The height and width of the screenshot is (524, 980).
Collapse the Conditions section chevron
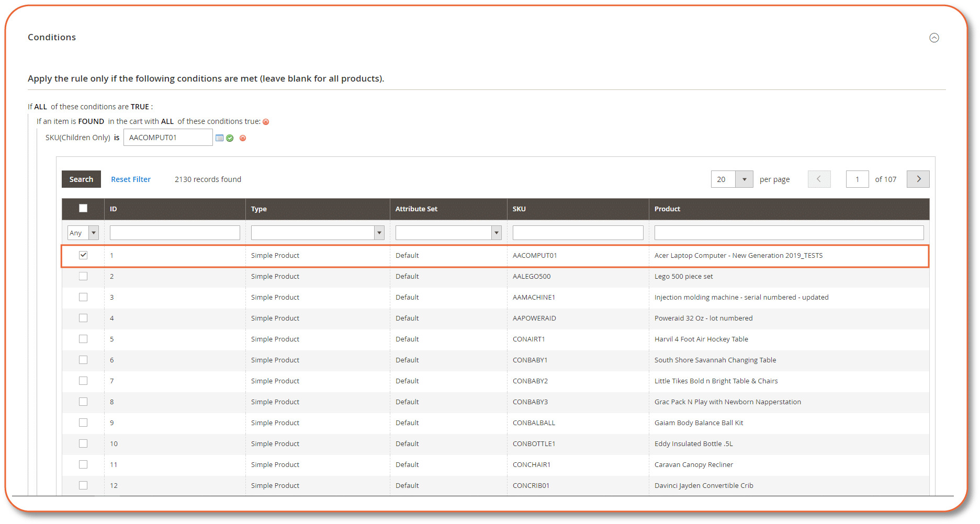click(934, 37)
